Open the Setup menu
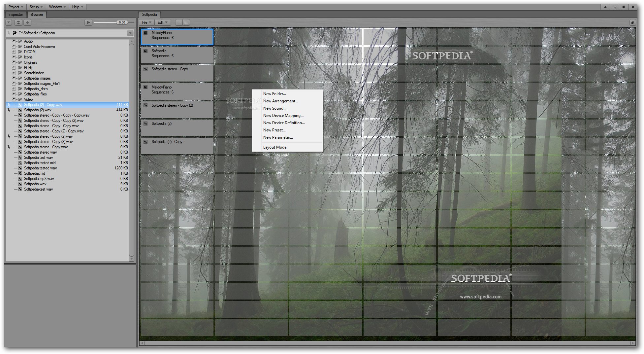 36,7
